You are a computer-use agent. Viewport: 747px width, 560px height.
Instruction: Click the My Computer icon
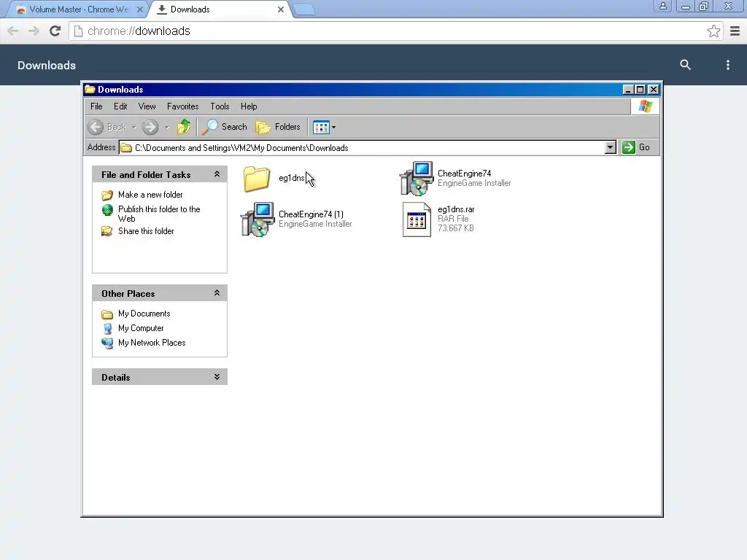click(107, 329)
